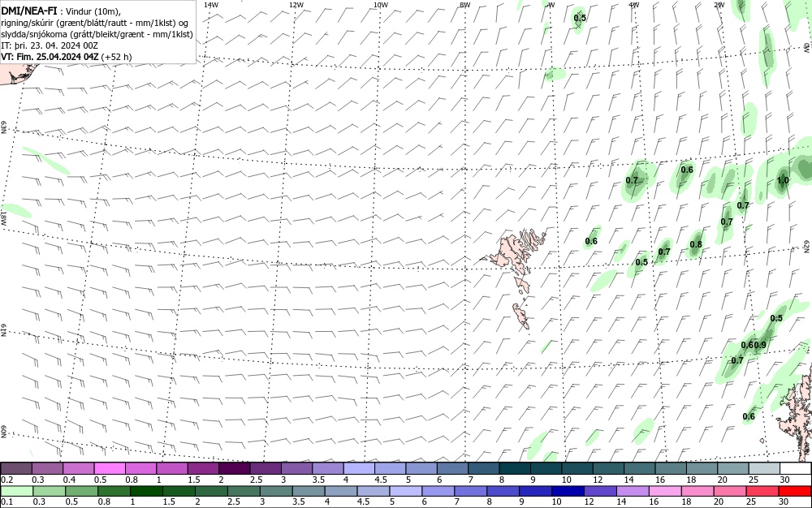
Task: Click the 10W longitude label
Action: point(381,5)
